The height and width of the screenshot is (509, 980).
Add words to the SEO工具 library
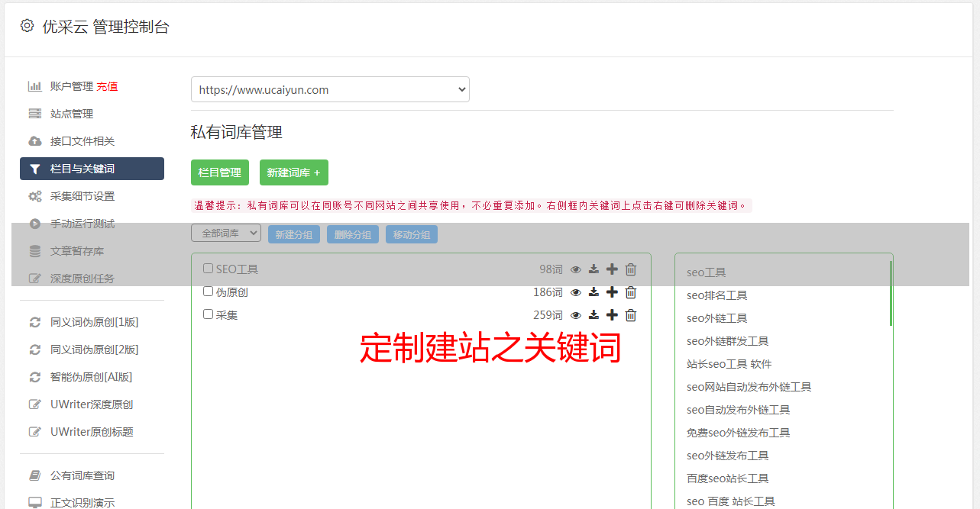pos(612,269)
